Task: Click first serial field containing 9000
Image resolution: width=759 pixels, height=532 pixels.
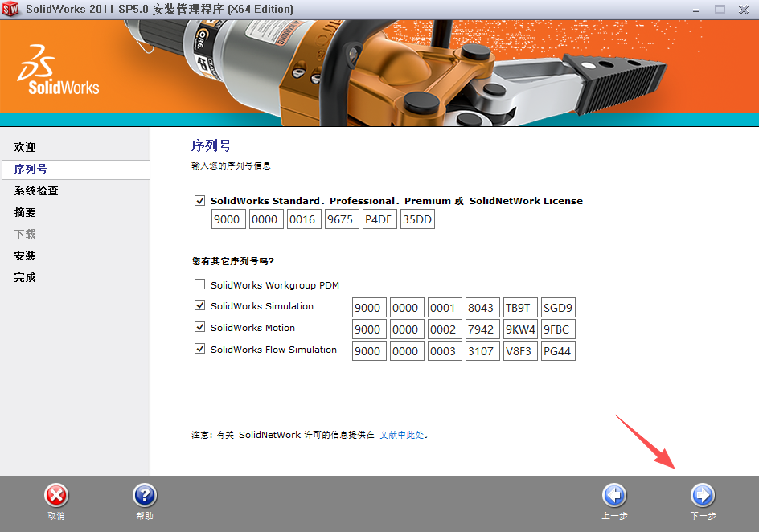Action: pyautogui.click(x=228, y=219)
